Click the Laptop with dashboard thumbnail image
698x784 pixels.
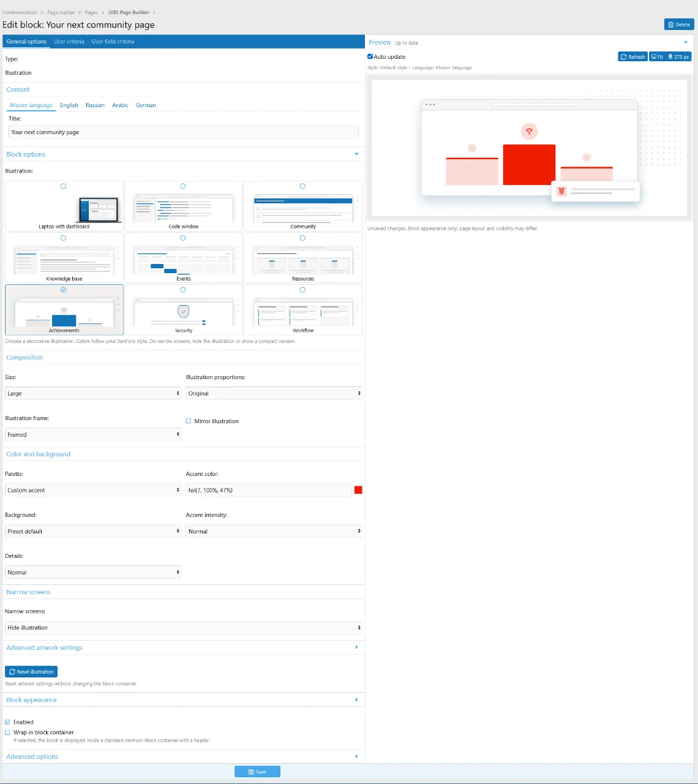coord(99,209)
